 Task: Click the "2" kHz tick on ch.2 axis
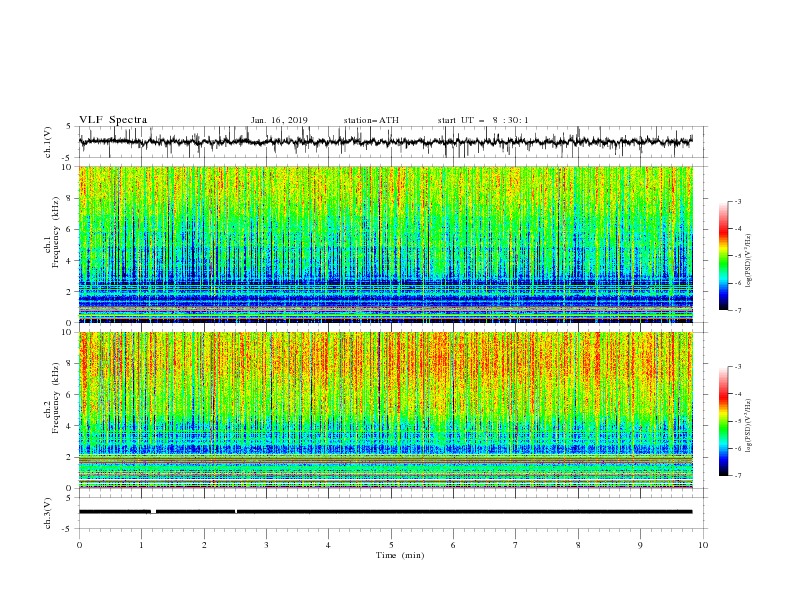tap(70, 457)
